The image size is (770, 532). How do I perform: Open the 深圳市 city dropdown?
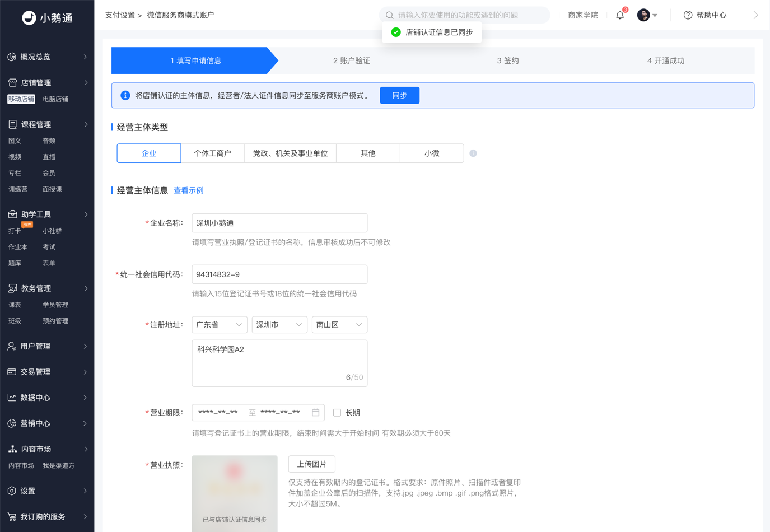279,325
